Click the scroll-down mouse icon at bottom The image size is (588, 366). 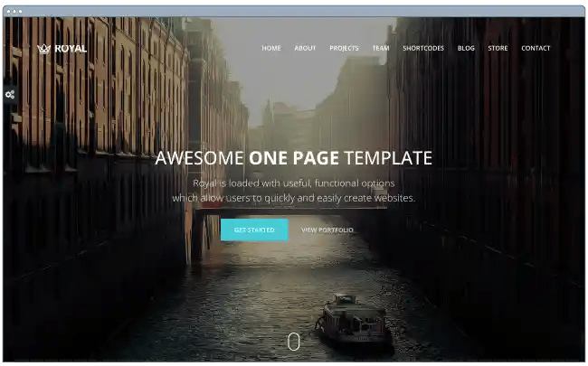point(293,342)
